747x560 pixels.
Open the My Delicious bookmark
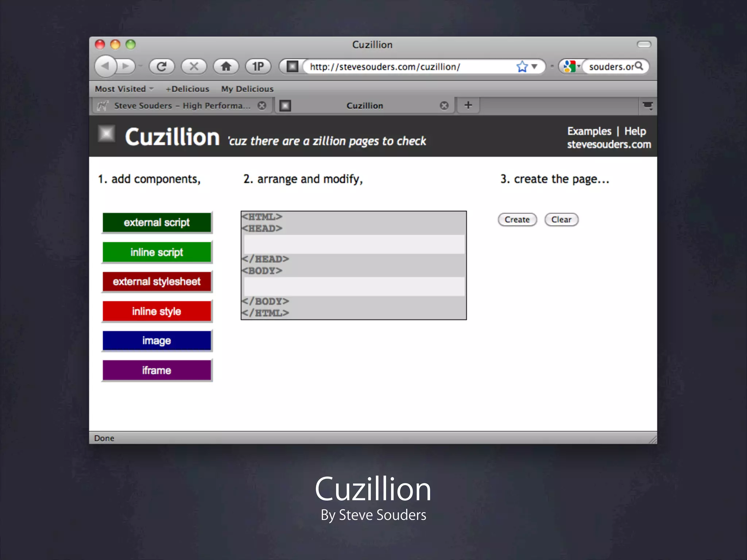(x=247, y=89)
